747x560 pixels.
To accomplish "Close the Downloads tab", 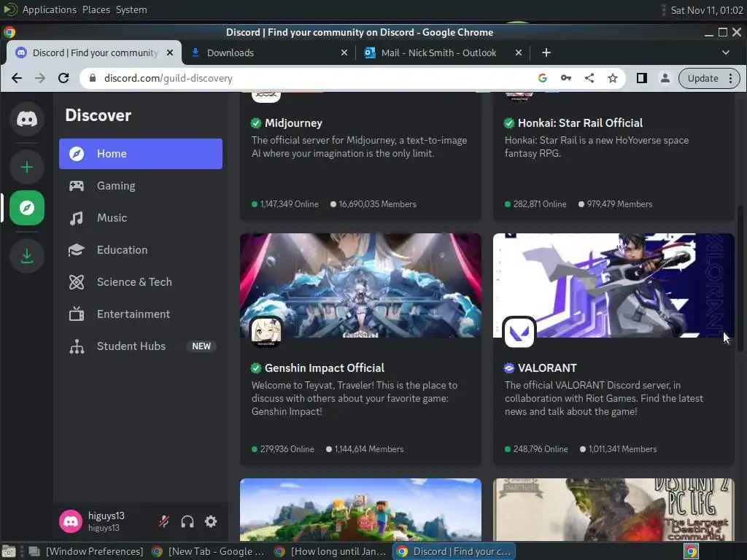I will (x=344, y=52).
